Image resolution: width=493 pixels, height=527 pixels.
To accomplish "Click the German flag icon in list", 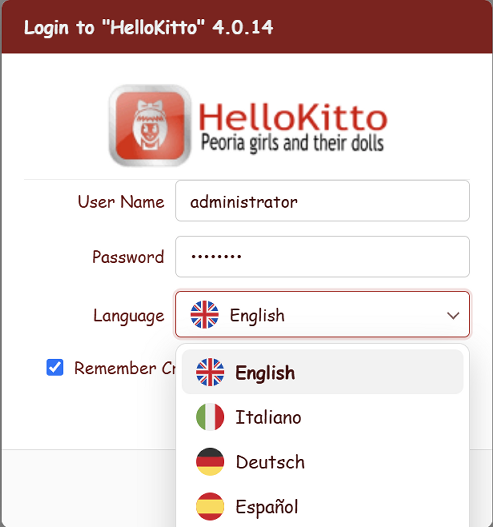I will (210, 461).
